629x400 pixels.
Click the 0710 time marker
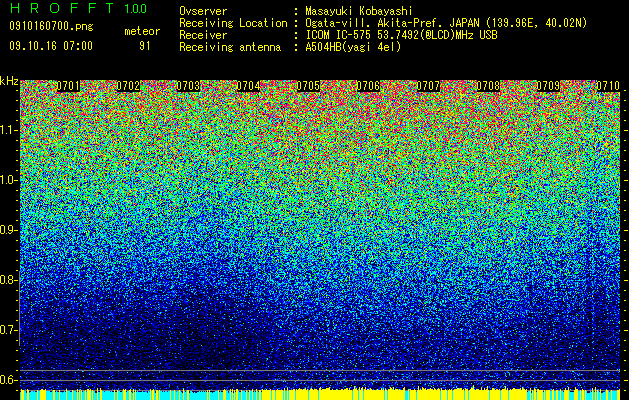pos(608,86)
